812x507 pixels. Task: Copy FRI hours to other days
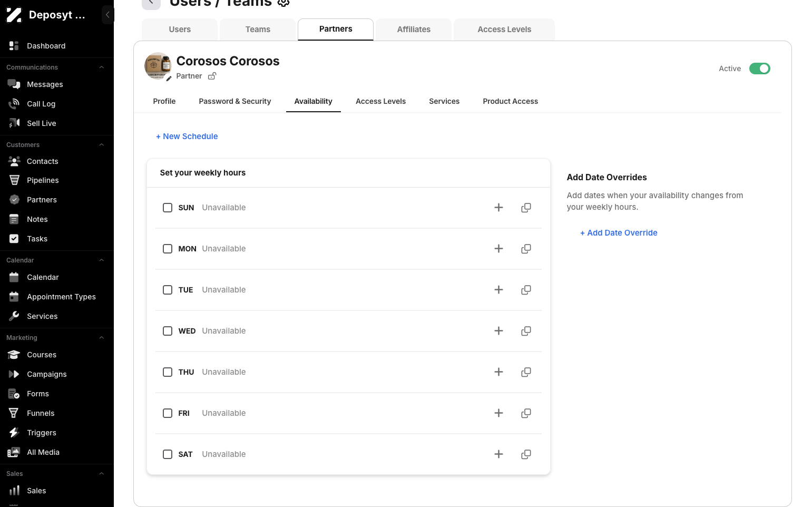(x=526, y=413)
